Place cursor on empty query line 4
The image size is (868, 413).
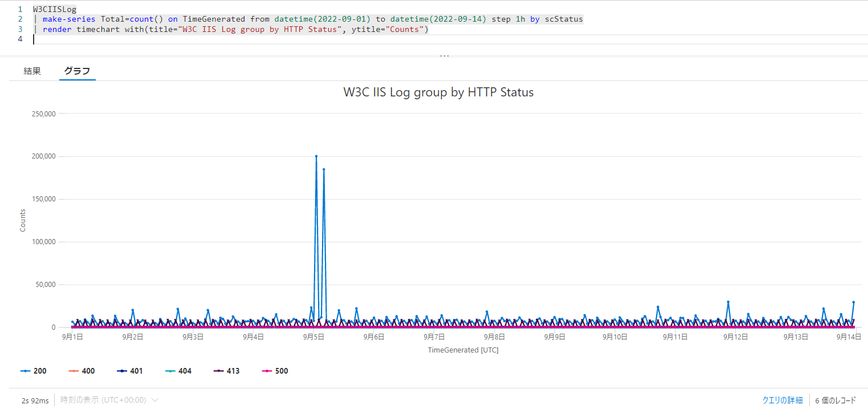pos(450,39)
